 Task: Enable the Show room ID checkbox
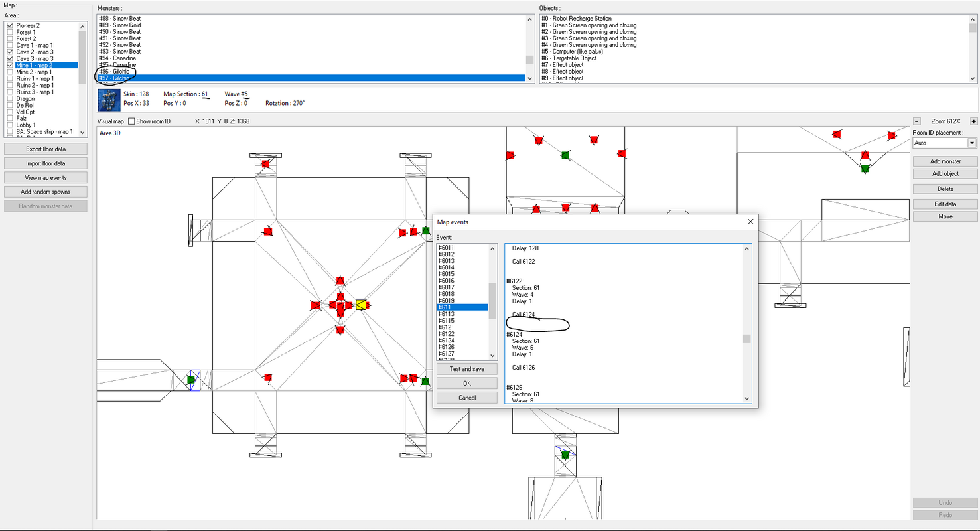(131, 121)
